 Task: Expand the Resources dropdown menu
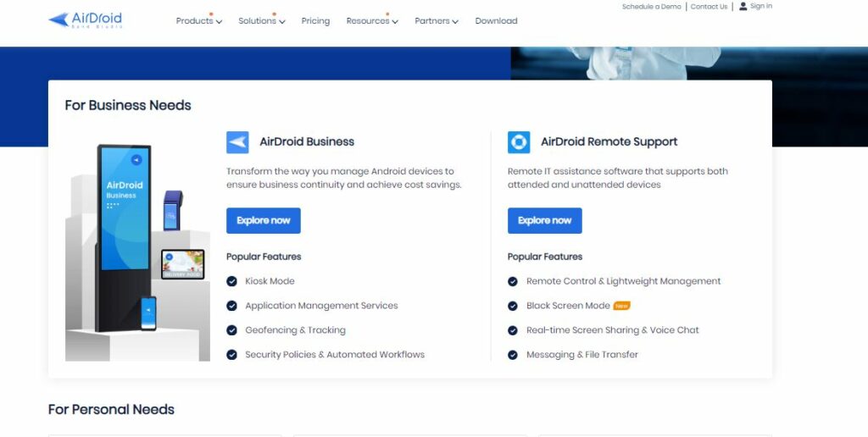tap(372, 21)
